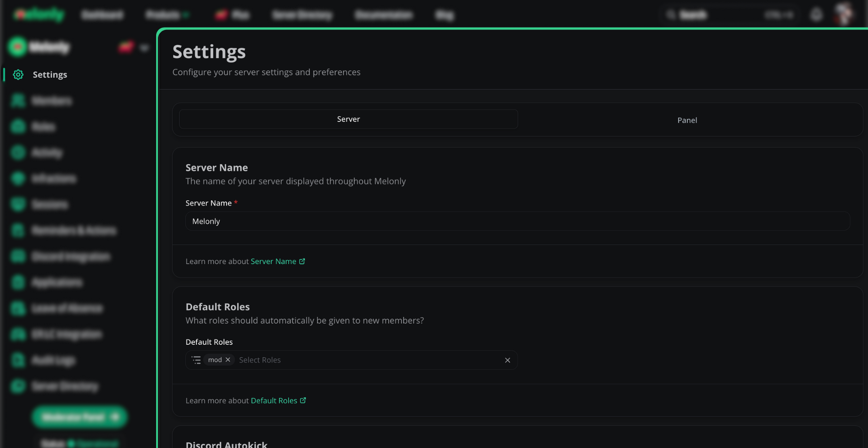The width and height of the screenshot is (868, 448).
Task: Clear all selected default roles
Action: coord(507,360)
